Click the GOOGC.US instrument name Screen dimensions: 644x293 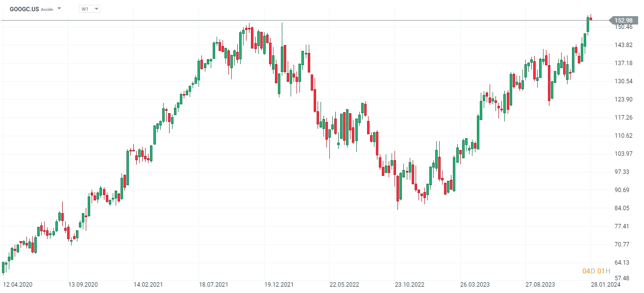coord(25,9)
